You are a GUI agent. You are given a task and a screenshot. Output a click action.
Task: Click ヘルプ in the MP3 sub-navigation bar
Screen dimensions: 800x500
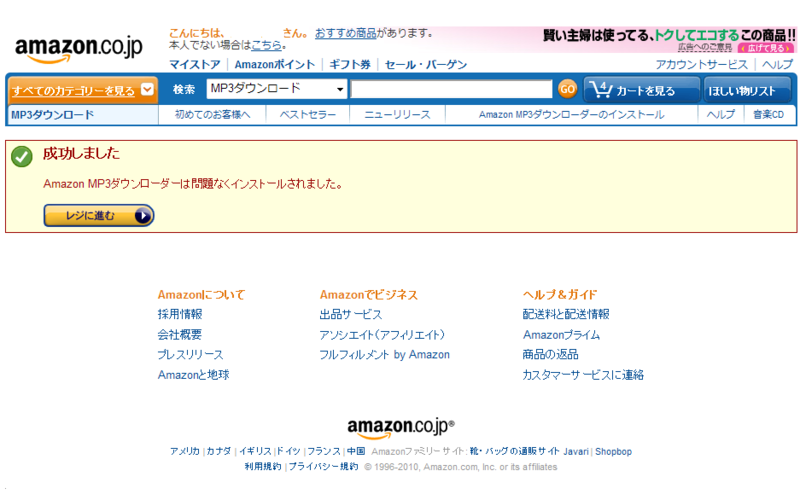tap(720, 115)
